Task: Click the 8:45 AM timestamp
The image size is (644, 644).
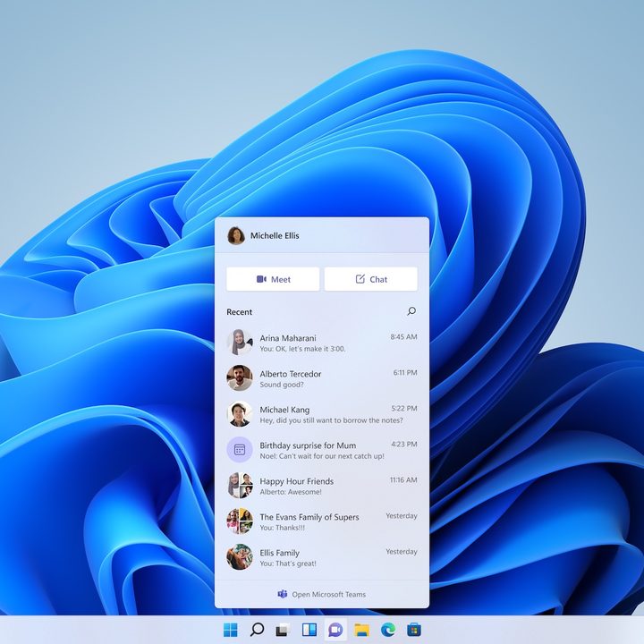Action: [x=403, y=337]
